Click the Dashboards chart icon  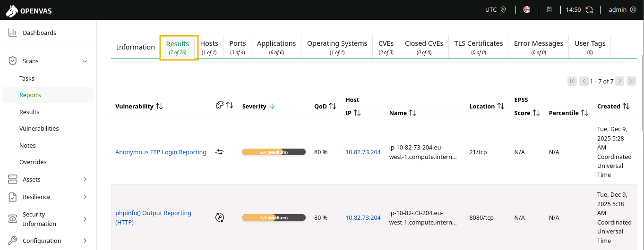(13, 33)
